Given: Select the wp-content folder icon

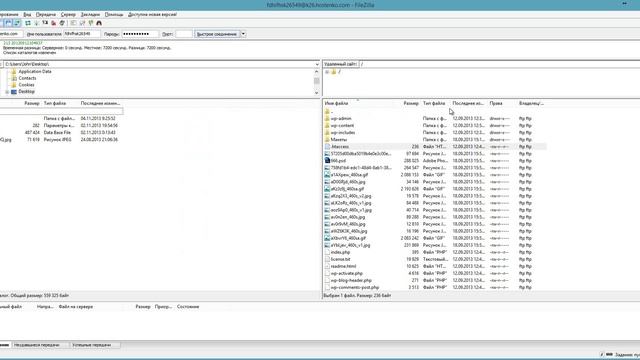Looking at the screenshot, I should (327, 125).
